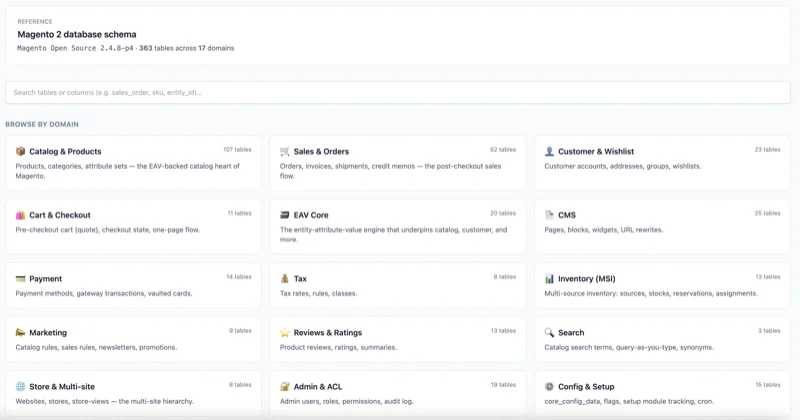
Task: Click the 'BROWSE BY DOMAIN' section label
Action: pyautogui.click(x=42, y=124)
